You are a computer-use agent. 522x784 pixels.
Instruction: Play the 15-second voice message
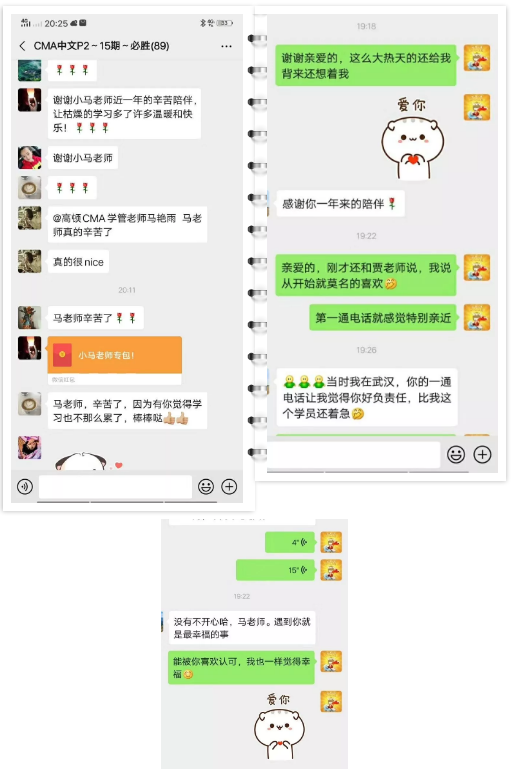(275, 570)
